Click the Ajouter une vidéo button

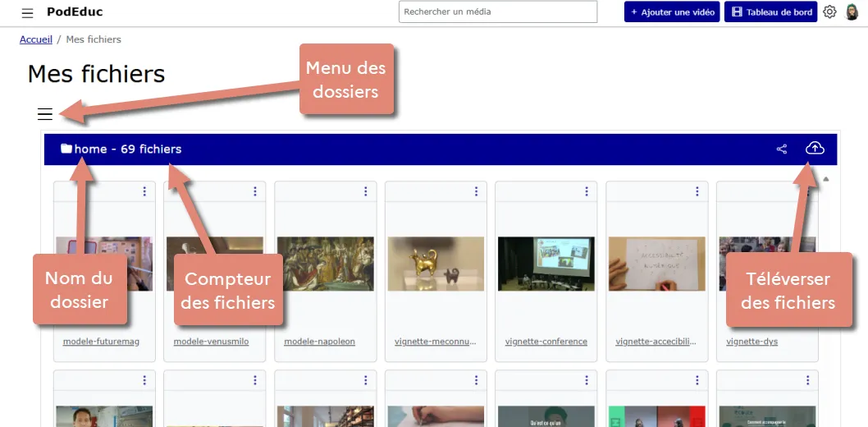(672, 11)
